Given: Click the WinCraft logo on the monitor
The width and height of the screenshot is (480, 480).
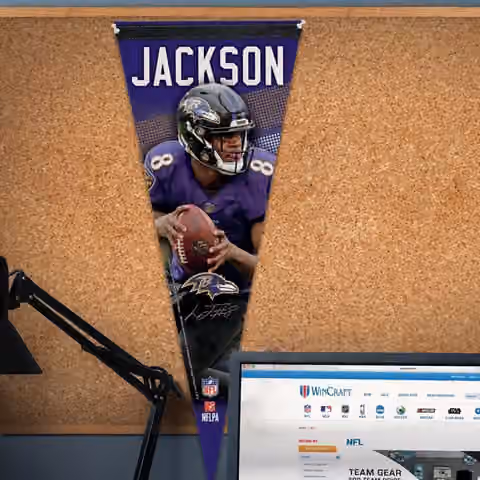Looking at the screenshot, I should pyautogui.click(x=325, y=391).
